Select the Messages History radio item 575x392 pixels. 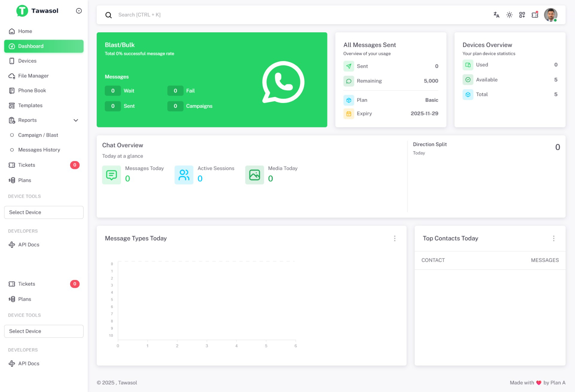pyautogui.click(x=12, y=150)
